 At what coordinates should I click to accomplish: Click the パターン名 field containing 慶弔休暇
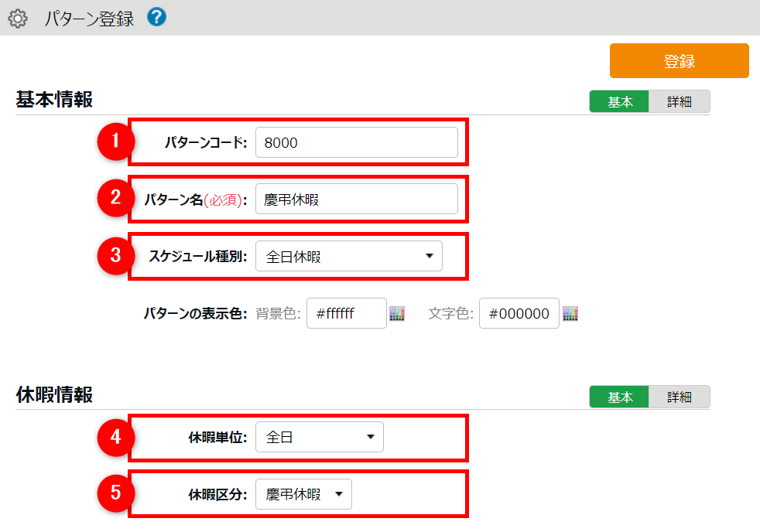tap(356, 199)
